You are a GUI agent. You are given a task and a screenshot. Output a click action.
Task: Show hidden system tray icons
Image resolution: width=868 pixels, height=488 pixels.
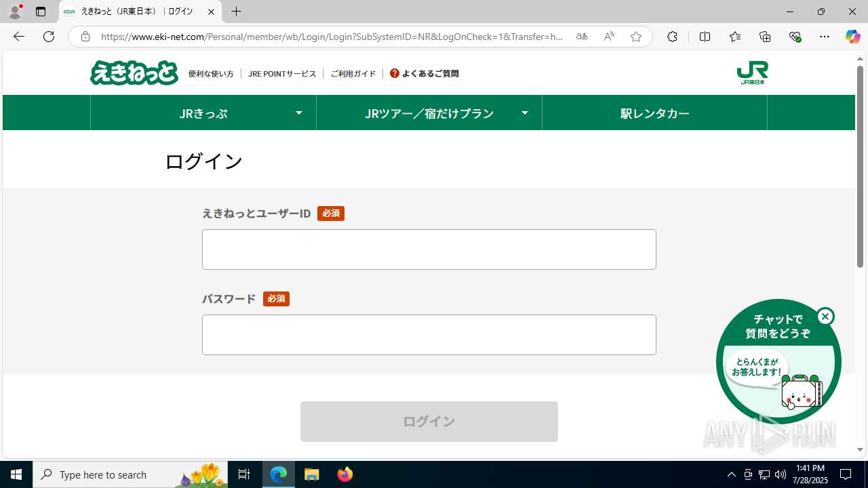(731, 474)
